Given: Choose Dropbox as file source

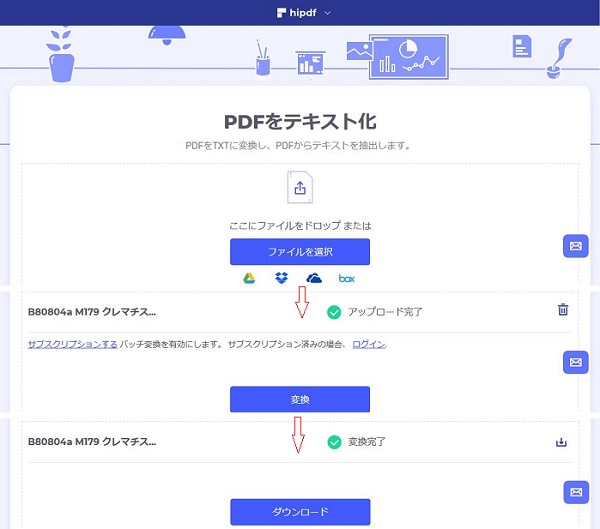Looking at the screenshot, I should click(x=282, y=278).
